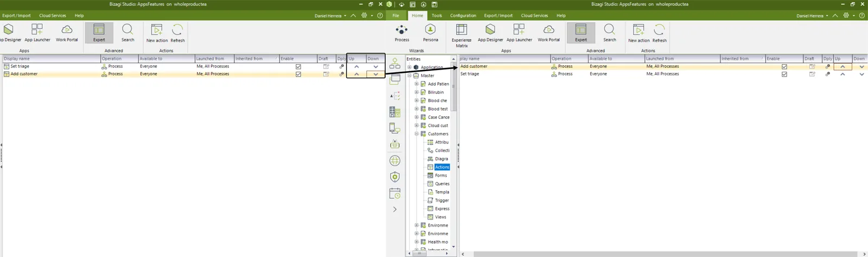Open Help tab in left window
This screenshot has width=868, height=257.
[79, 16]
